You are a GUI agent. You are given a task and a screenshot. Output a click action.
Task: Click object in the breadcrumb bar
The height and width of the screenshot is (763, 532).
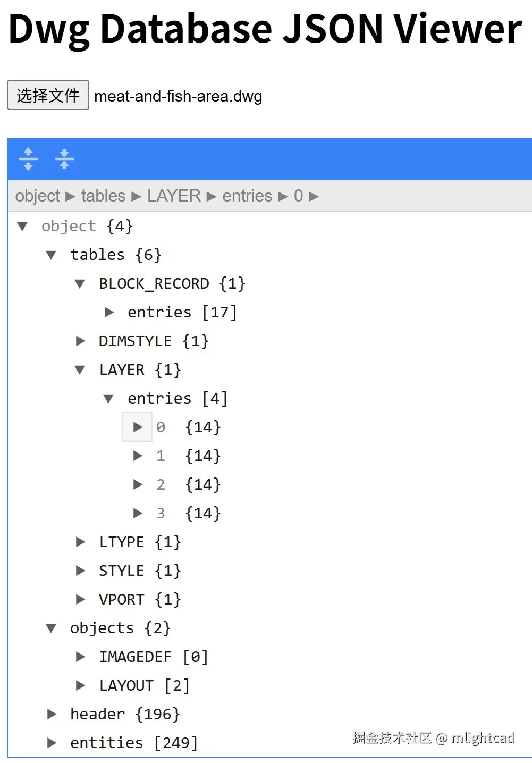click(36, 196)
